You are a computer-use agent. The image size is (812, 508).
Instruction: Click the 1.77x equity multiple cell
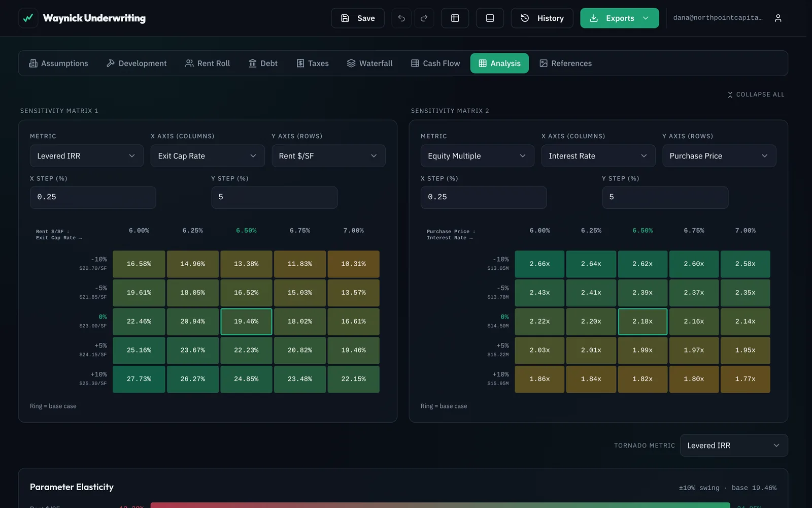coord(745,379)
